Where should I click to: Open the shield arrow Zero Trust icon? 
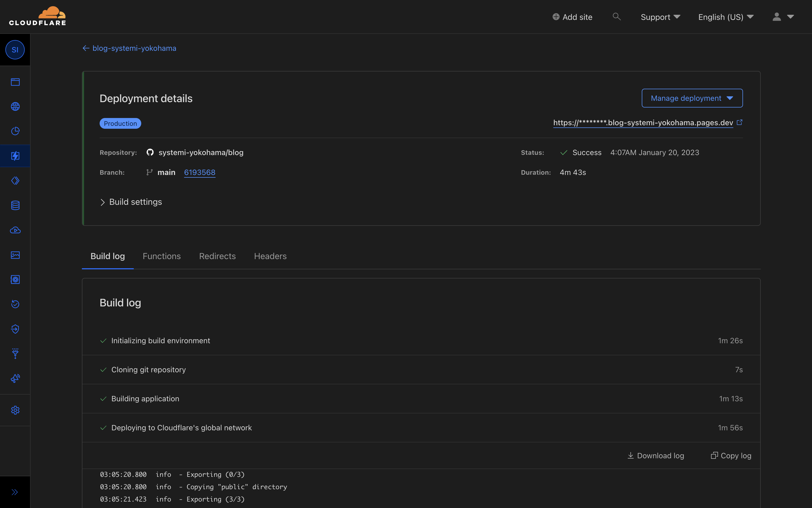[15, 329]
